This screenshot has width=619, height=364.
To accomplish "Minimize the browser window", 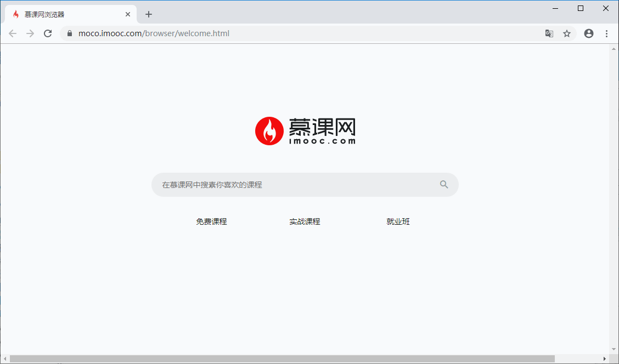I will (x=555, y=8).
